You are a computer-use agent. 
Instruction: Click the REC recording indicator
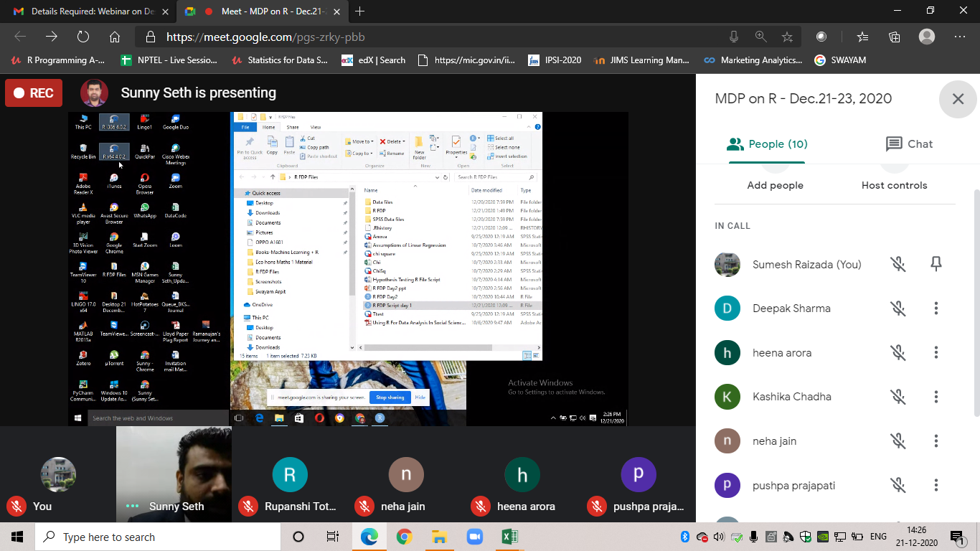[34, 93]
